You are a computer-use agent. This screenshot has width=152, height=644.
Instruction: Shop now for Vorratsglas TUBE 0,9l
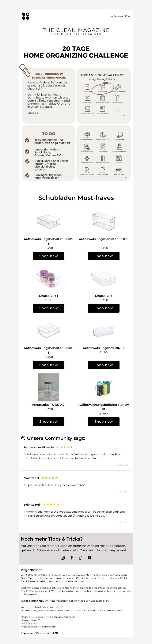pyautogui.click(x=48, y=422)
